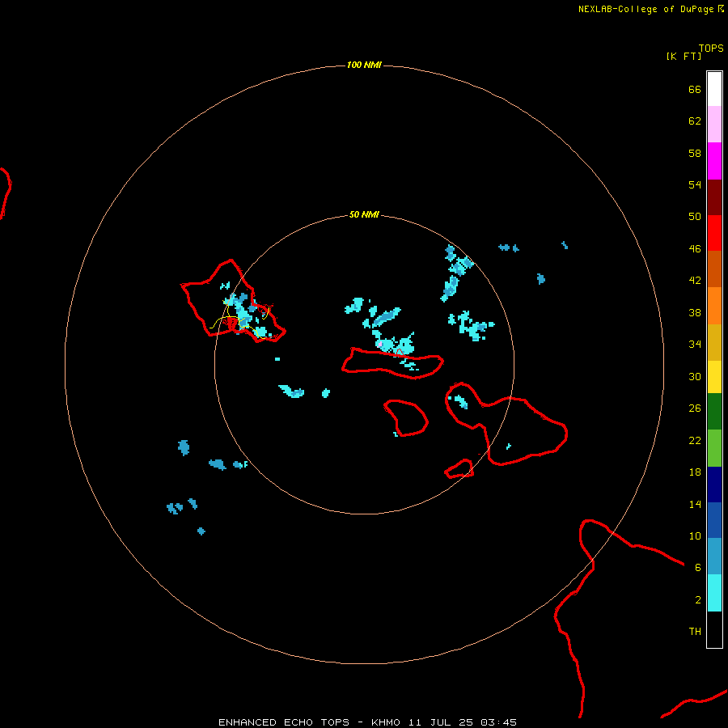
Task: Select the bright red legend swatch
Action: tap(714, 233)
